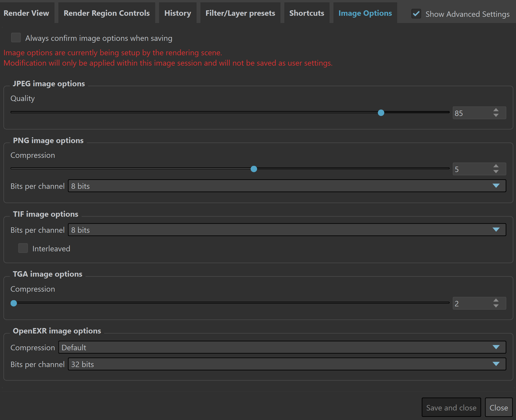Image resolution: width=516 pixels, height=420 pixels.
Task: Click the JPEG Quality slider handle
Action: pos(381,113)
